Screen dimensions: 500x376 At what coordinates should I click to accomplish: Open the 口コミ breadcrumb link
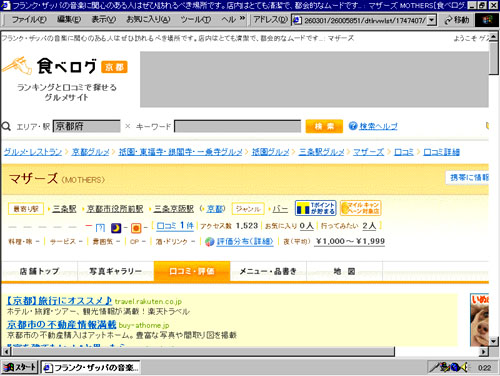(404, 152)
